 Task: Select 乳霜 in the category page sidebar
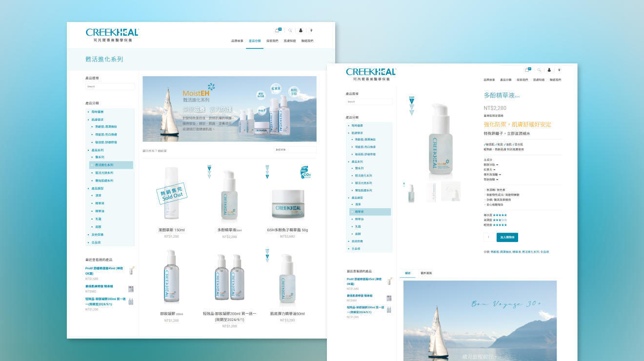pos(98,219)
